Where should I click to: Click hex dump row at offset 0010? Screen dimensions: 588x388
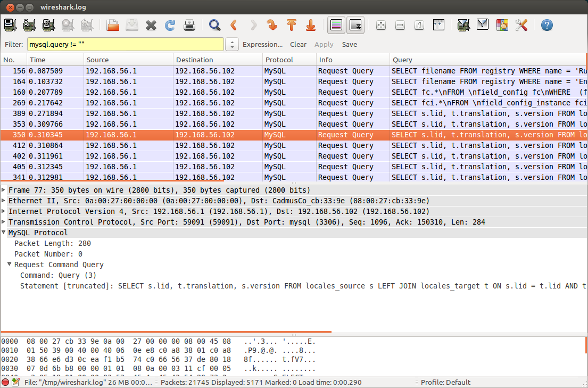(x=158, y=350)
